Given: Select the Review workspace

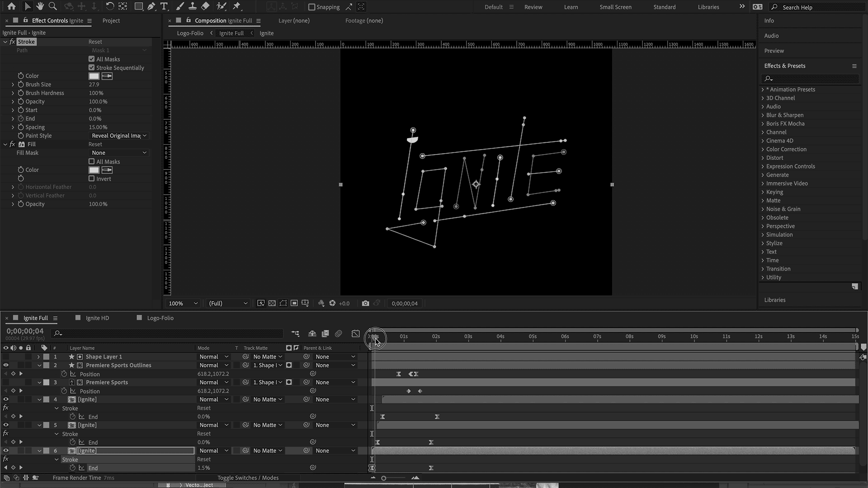Looking at the screenshot, I should pos(533,7).
